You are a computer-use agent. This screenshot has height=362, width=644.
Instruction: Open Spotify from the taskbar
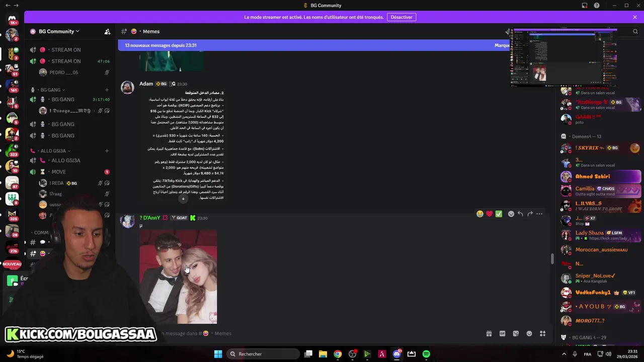click(426, 354)
